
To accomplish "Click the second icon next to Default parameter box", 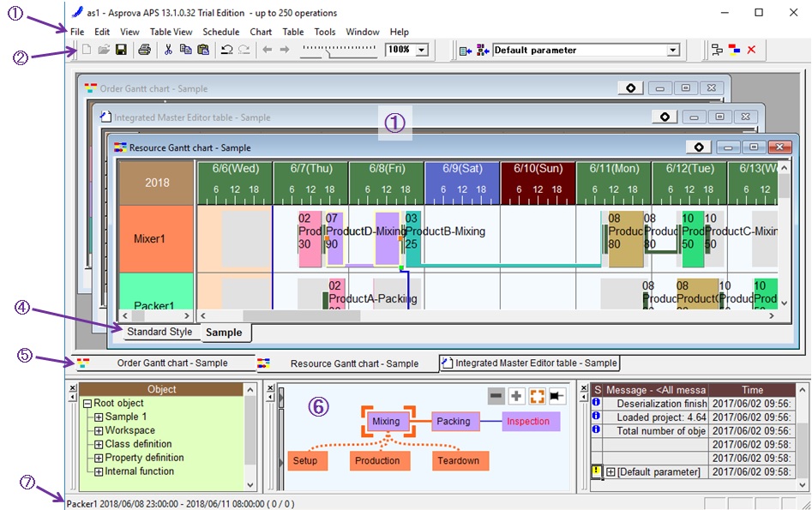I will pyautogui.click(x=483, y=51).
